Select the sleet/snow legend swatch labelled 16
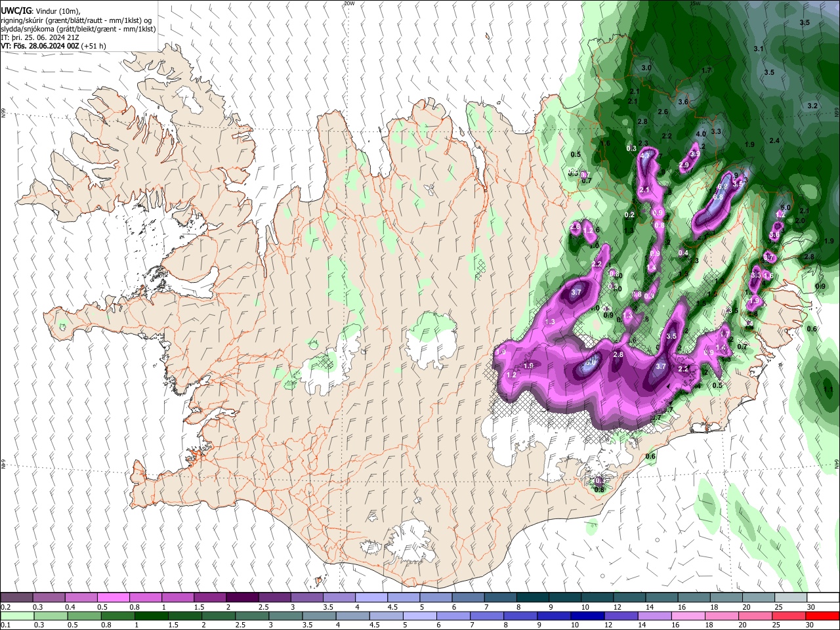The image size is (840, 630). pyautogui.click(x=694, y=598)
